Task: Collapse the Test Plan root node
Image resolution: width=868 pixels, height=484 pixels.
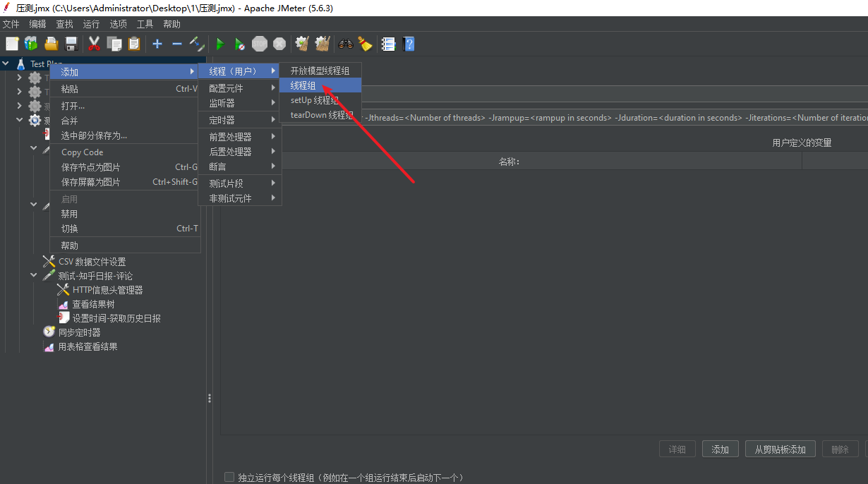Action: click(6, 63)
